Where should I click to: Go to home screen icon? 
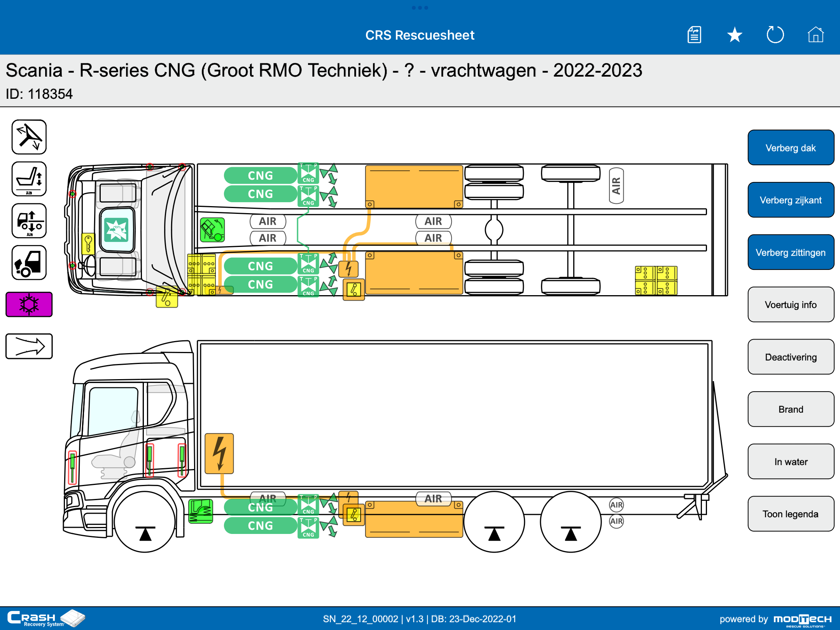pyautogui.click(x=815, y=35)
